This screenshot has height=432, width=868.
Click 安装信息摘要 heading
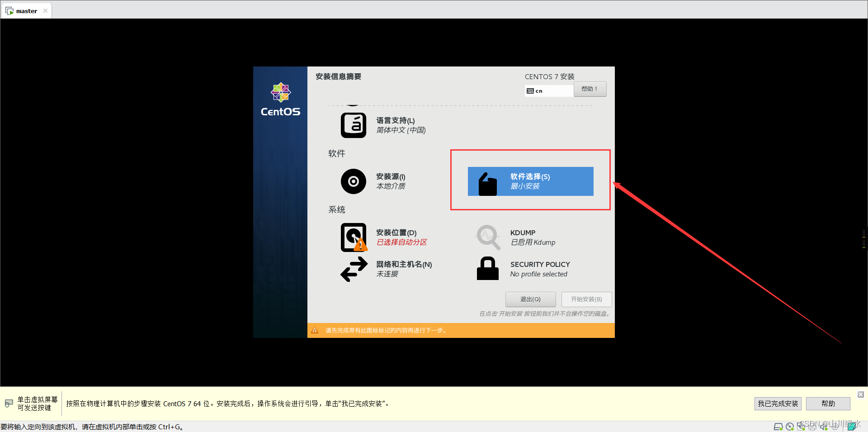click(x=339, y=76)
